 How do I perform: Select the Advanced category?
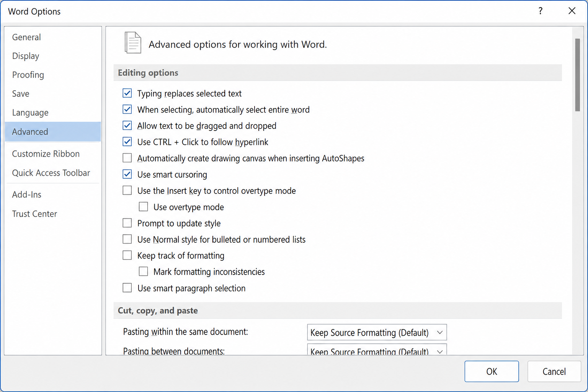click(53, 132)
